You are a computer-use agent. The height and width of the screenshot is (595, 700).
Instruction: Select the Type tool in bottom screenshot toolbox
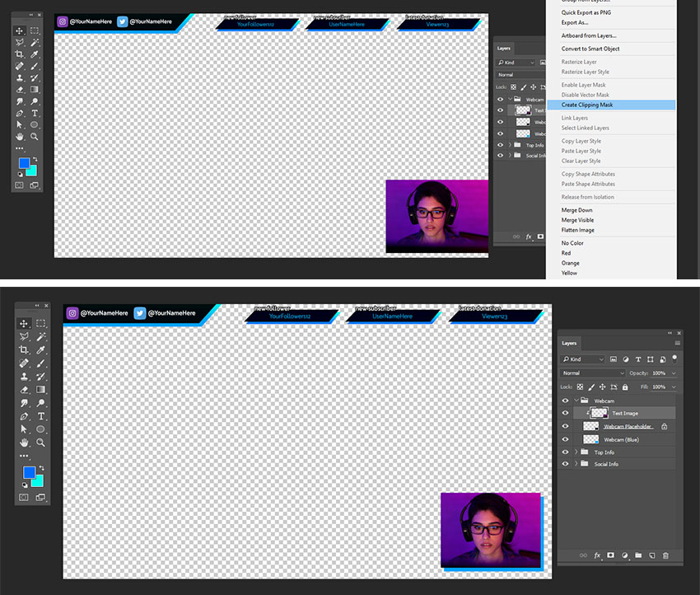point(40,416)
